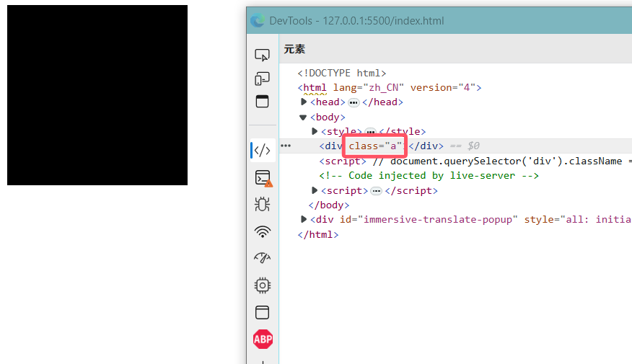Click the ellipsis in the head tag
The height and width of the screenshot is (364, 632).
(354, 102)
